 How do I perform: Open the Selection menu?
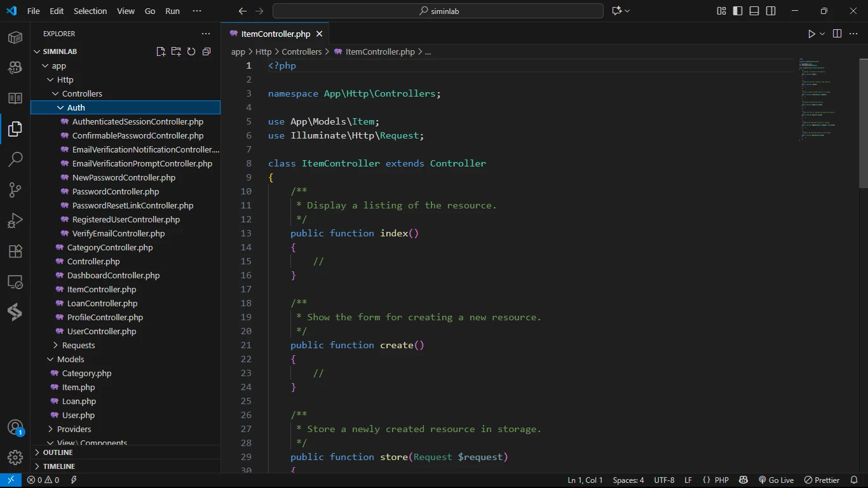(90, 11)
